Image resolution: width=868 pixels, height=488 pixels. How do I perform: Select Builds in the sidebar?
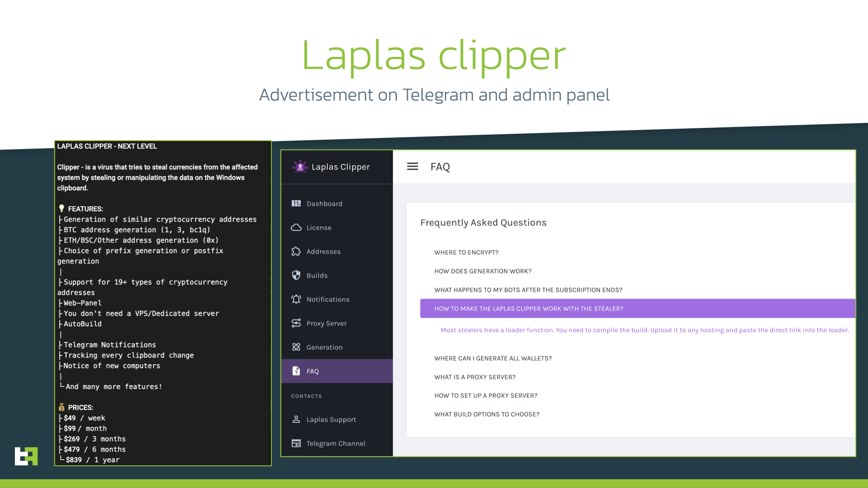pyautogui.click(x=337, y=276)
